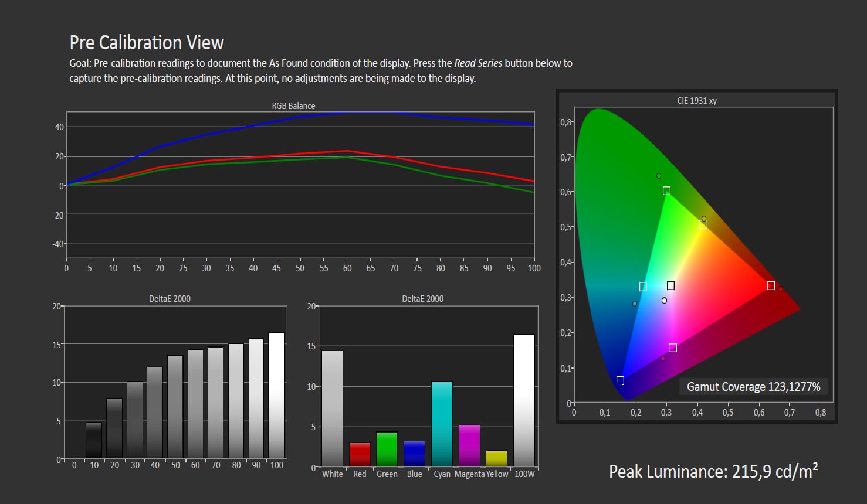The image size is (867, 504).
Task: Select the Red bar in DeltaE chart
Action: coord(360,454)
